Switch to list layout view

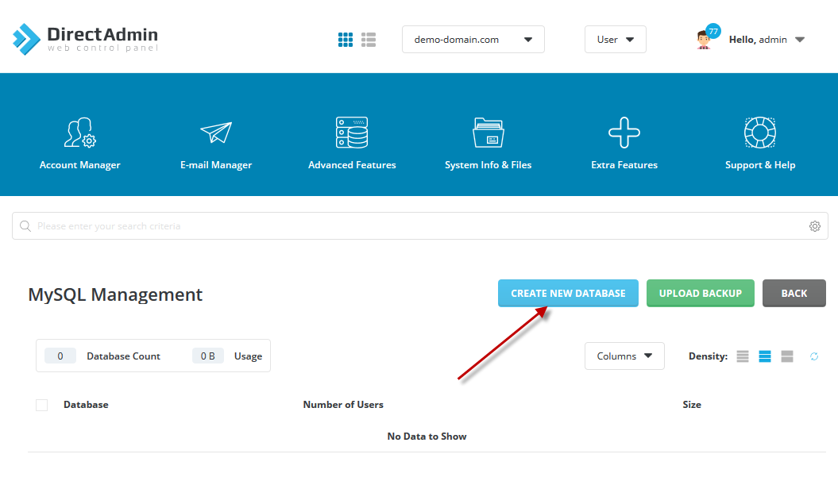[x=369, y=40]
